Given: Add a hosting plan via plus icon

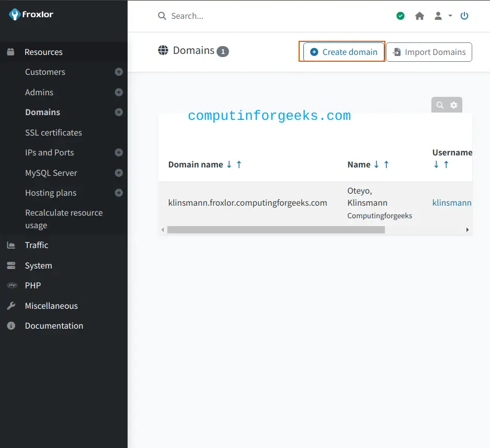Looking at the screenshot, I should [119, 193].
